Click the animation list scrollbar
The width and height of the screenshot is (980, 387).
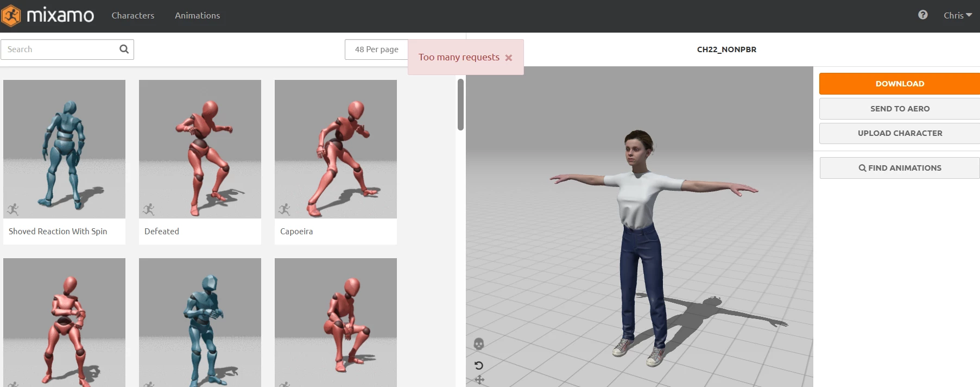460,104
